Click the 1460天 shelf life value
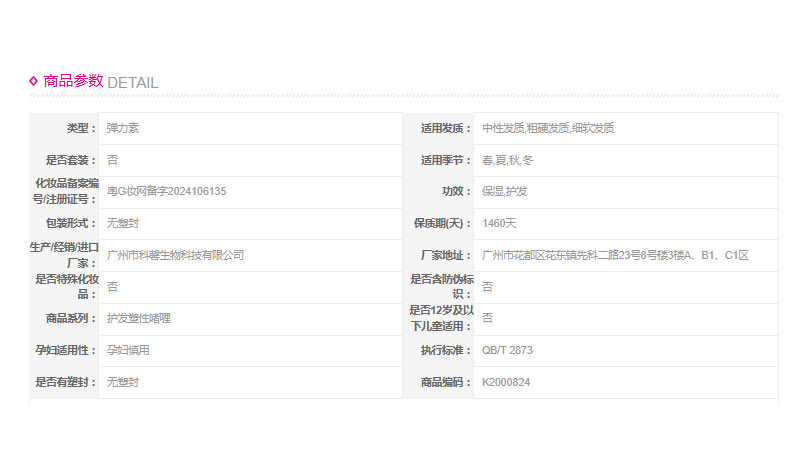This screenshot has height=474, width=806. (499, 223)
